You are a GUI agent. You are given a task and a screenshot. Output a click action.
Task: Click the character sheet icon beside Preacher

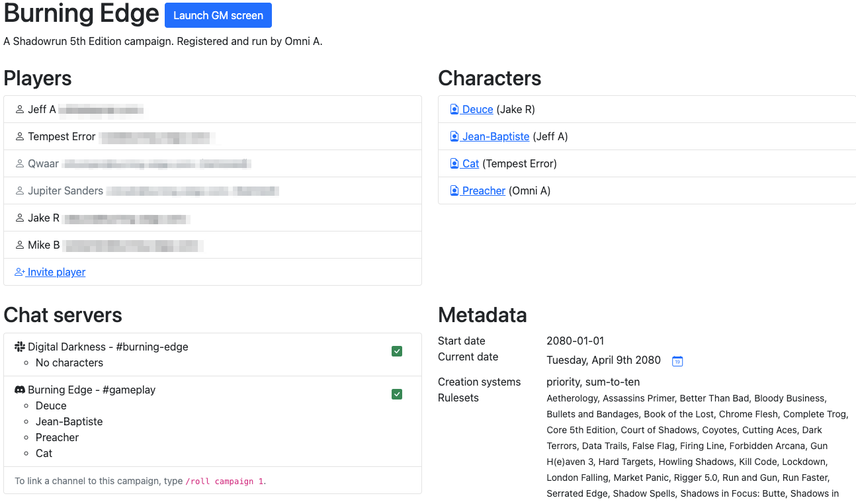click(x=454, y=191)
